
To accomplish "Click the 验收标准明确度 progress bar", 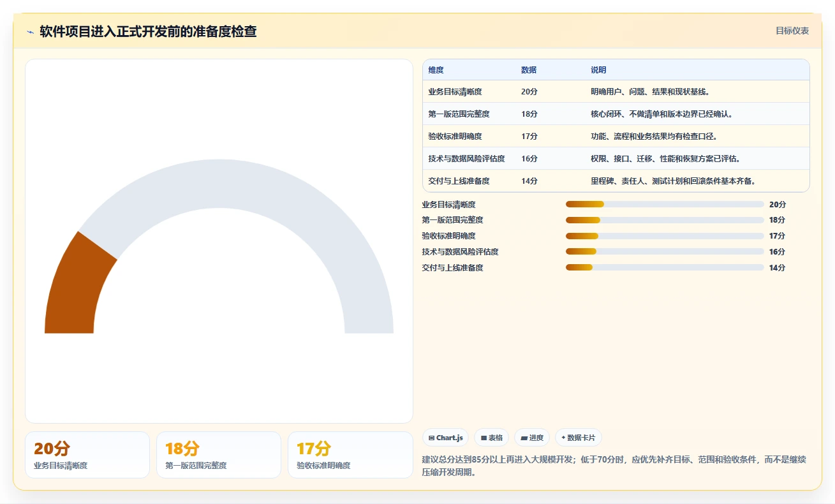I will (x=665, y=236).
